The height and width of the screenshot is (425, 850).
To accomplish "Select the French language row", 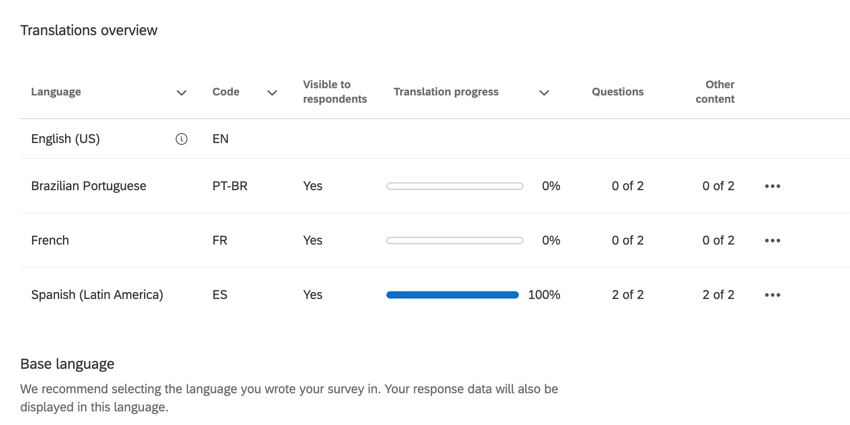I will coord(50,240).
